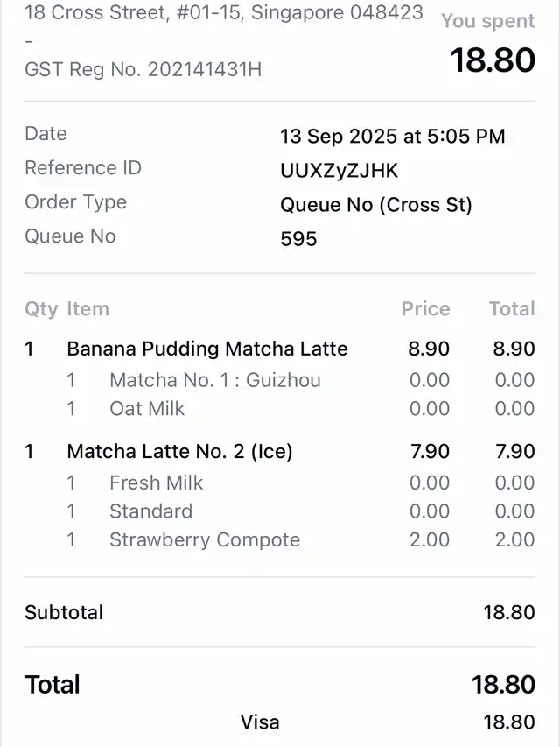The image size is (560, 747).
Task: Tap the Matcha Latte No. 2 (Ice) item
Action: coord(179,451)
